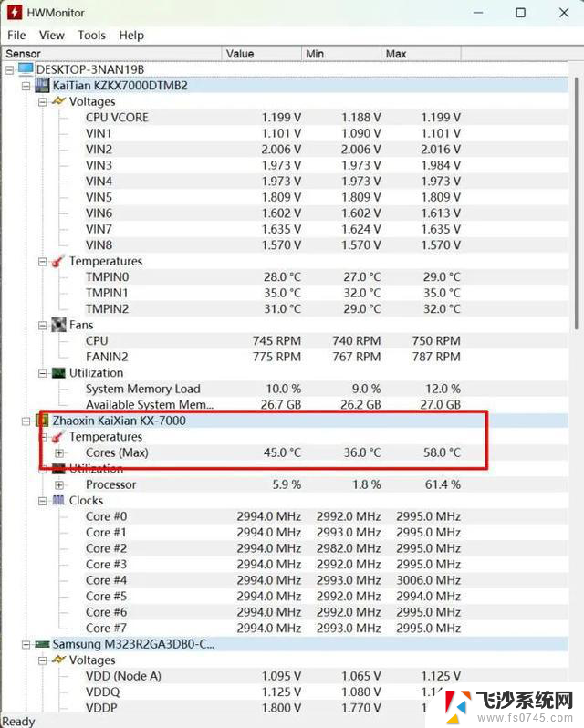584x728 pixels.
Task: Click the Zhaoxin KaiXian CPU icon
Action: [42, 421]
